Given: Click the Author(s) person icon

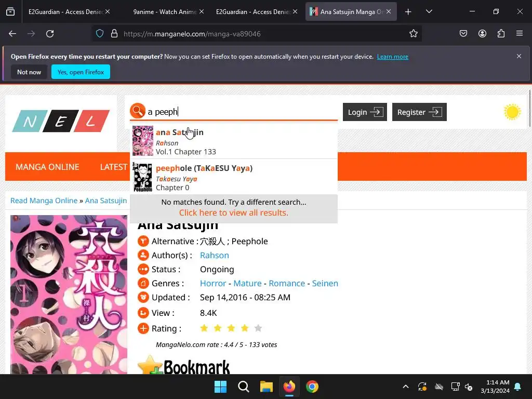Looking at the screenshot, I should (143, 255).
